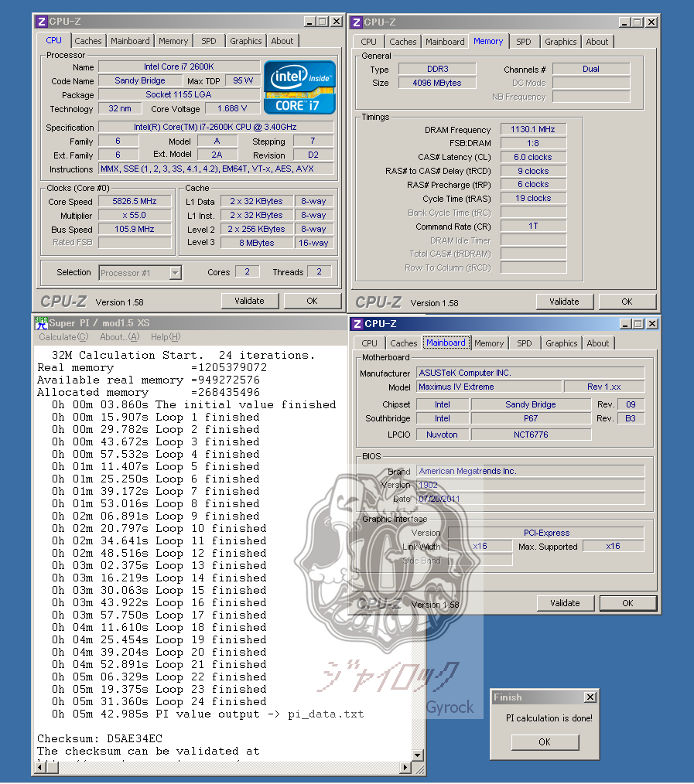The image size is (694, 784).
Task: Click Validate in the CPU tab window
Action: click(249, 301)
